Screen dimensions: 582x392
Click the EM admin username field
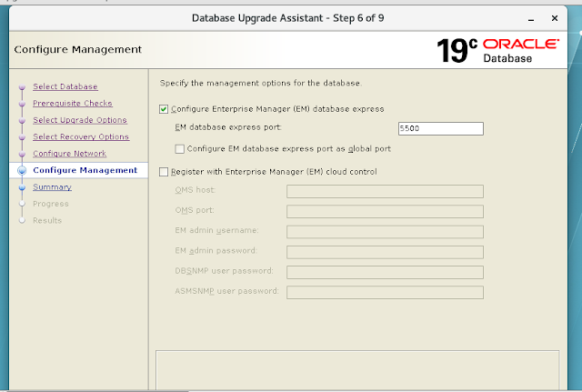tap(385, 232)
